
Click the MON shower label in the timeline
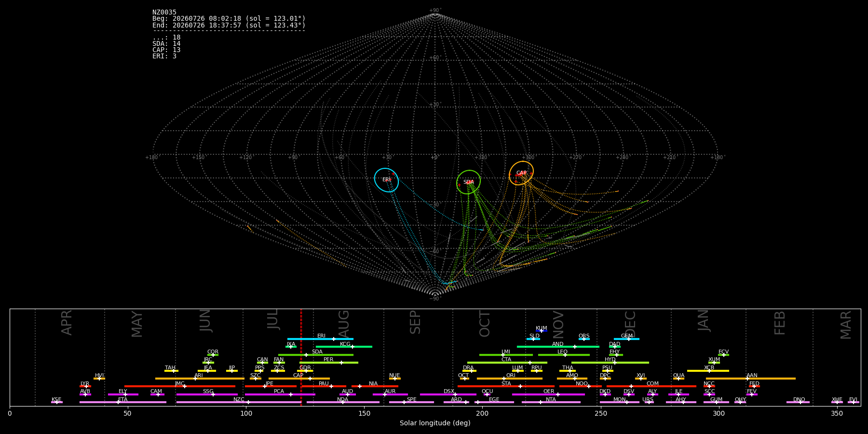coord(620,400)
